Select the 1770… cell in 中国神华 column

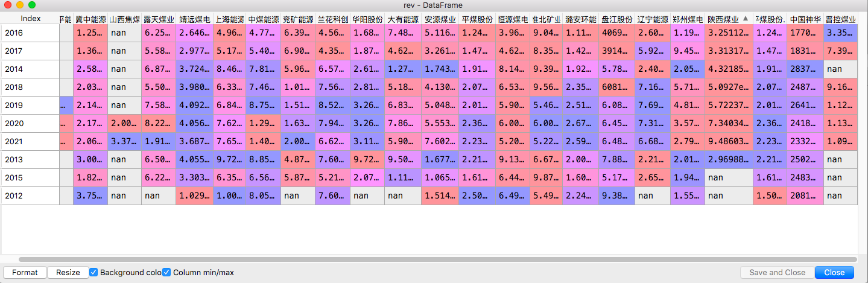[x=805, y=33]
